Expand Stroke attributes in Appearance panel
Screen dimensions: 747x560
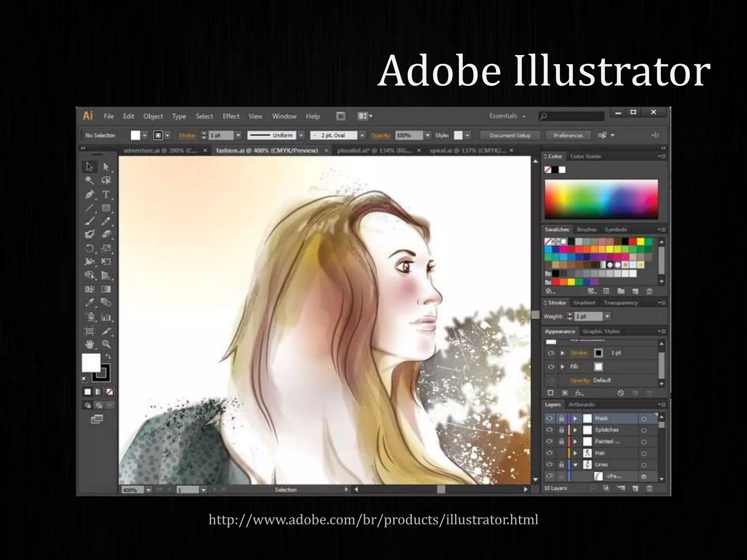(x=563, y=353)
